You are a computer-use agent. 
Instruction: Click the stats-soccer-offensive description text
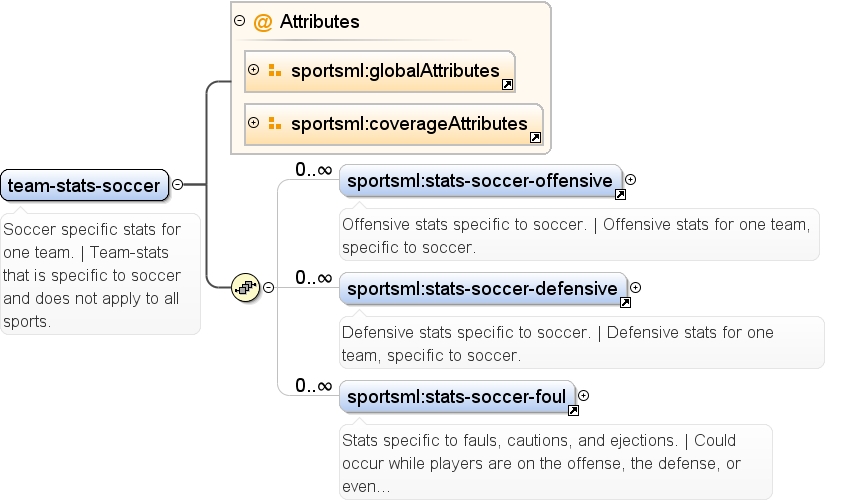click(577, 235)
